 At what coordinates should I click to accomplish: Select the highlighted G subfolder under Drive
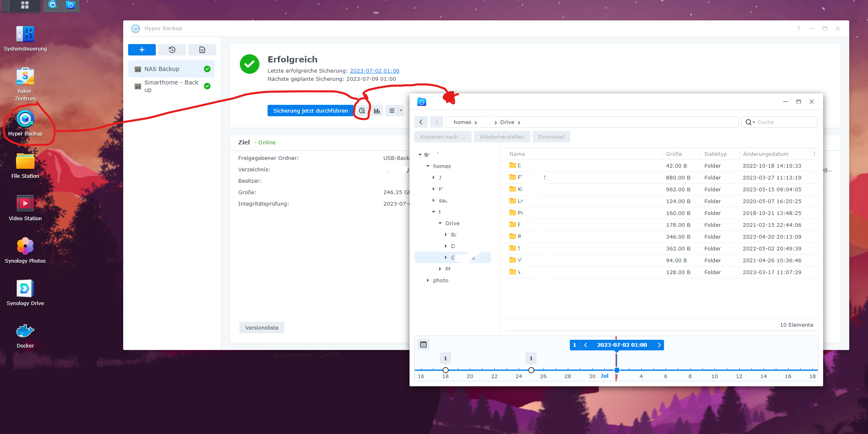[x=453, y=257]
